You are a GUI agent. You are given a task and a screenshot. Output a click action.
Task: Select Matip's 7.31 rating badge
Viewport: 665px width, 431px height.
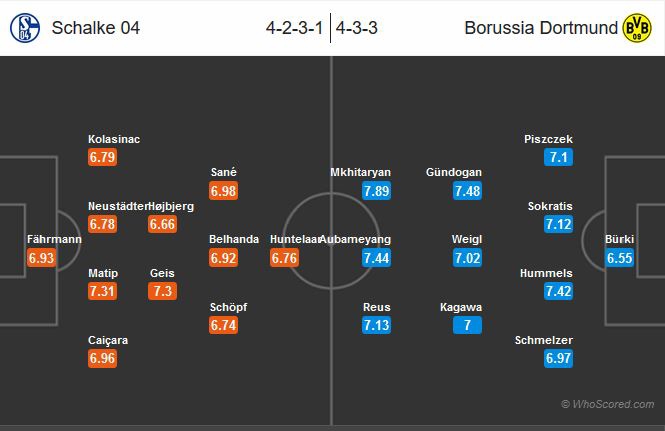(x=102, y=291)
